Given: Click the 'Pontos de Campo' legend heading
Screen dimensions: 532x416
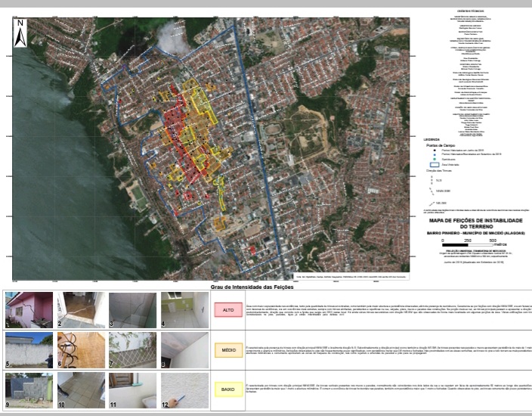Looking at the screenshot, I should click(441, 144).
